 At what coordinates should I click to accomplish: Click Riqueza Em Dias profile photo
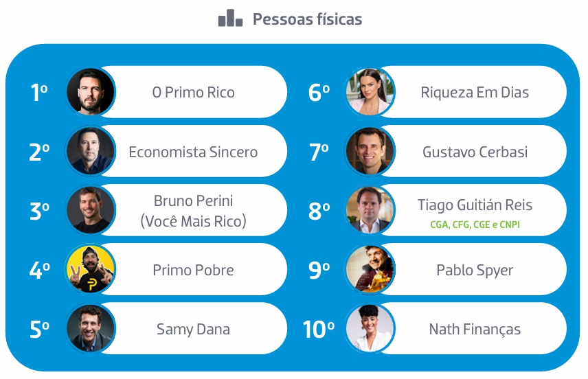[x=370, y=92]
